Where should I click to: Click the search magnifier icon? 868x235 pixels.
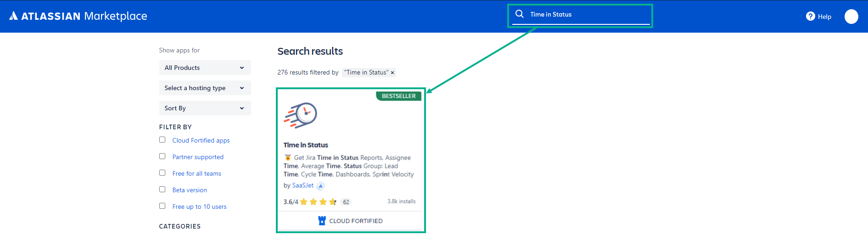pos(520,14)
